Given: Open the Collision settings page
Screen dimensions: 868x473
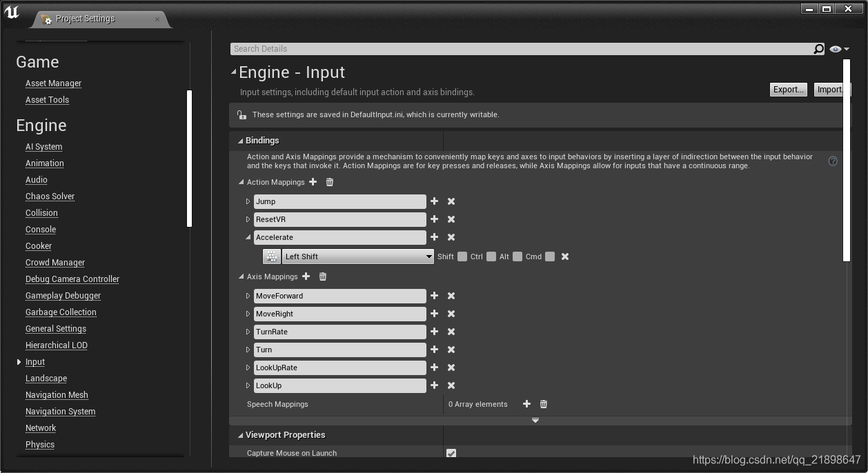Looking at the screenshot, I should click(41, 212).
